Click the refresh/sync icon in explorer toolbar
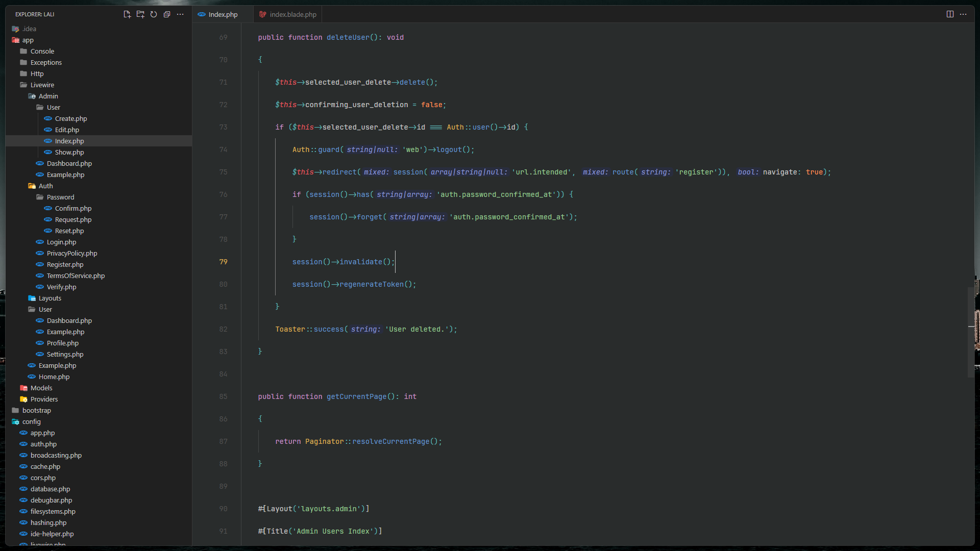 pyautogui.click(x=154, y=14)
